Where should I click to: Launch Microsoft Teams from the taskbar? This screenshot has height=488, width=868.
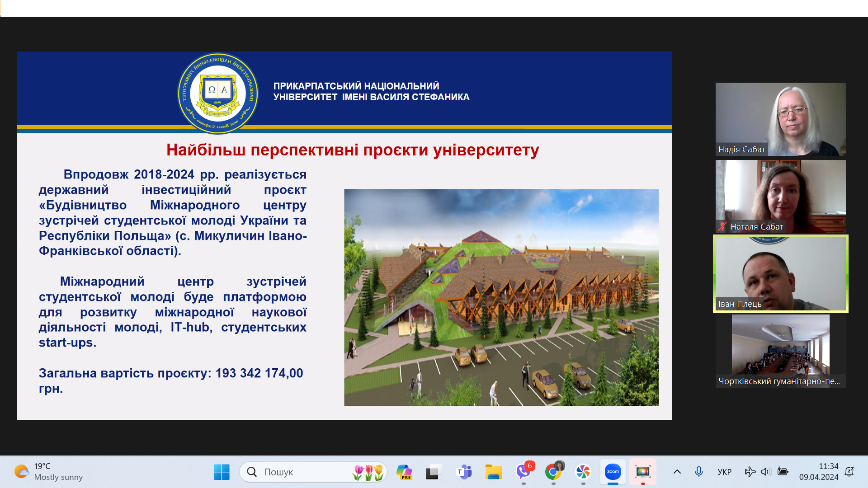(464, 472)
